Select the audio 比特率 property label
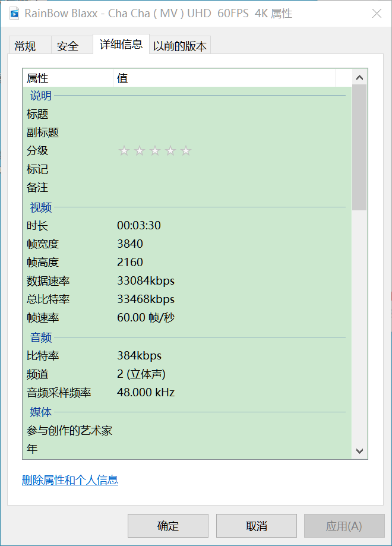392x546 pixels. [x=43, y=355]
